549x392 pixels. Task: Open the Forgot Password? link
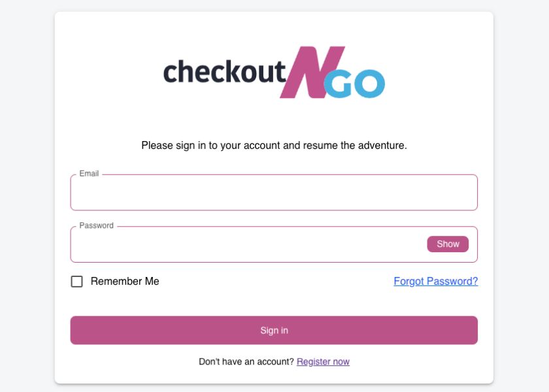coord(435,282)
